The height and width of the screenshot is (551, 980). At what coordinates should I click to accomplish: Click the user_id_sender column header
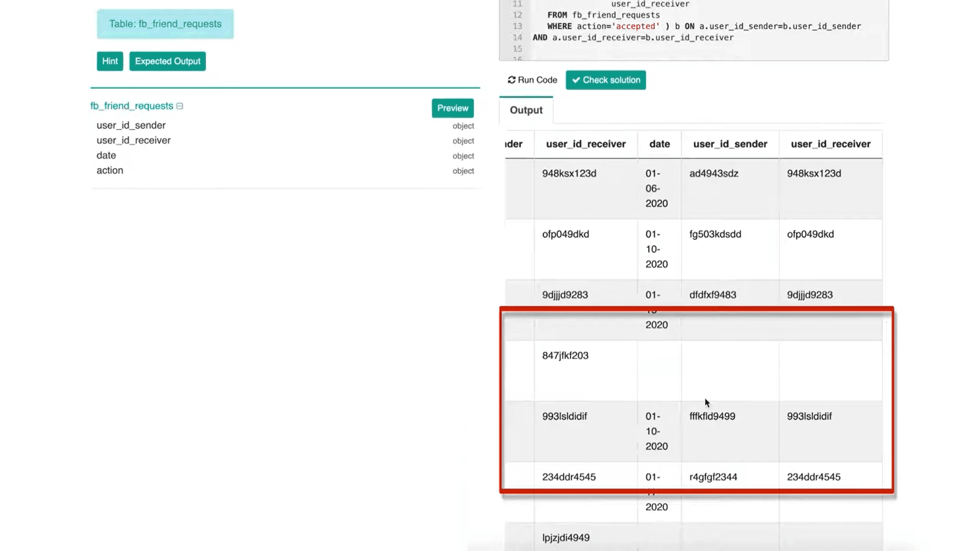(x=730, y=144)
